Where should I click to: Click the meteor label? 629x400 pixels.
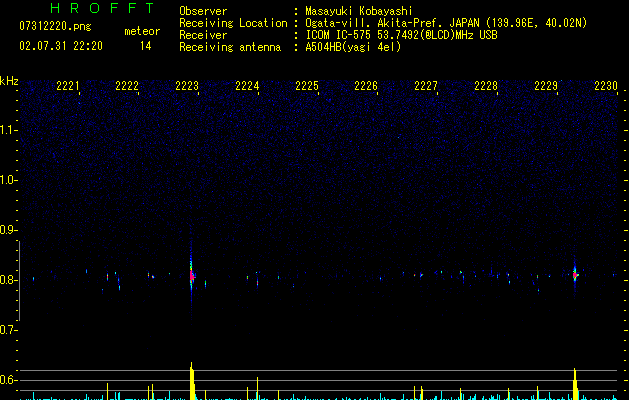(142, 31)
